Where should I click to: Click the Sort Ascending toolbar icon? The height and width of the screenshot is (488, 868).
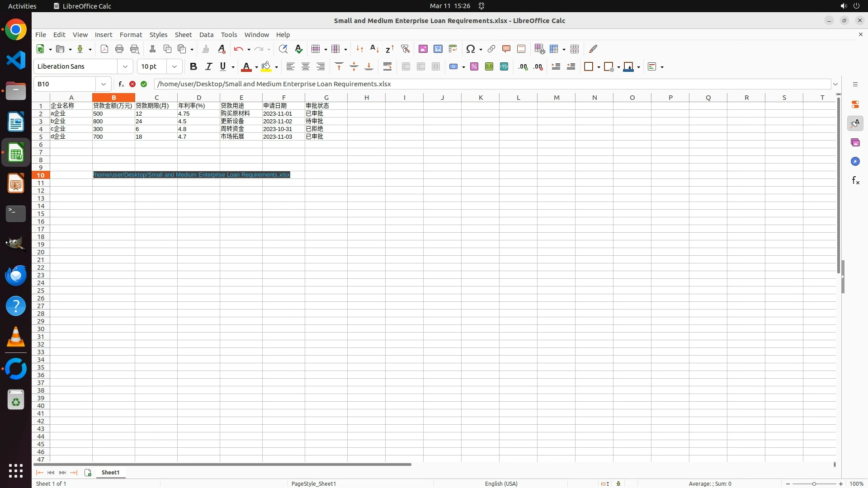point(374,49)
